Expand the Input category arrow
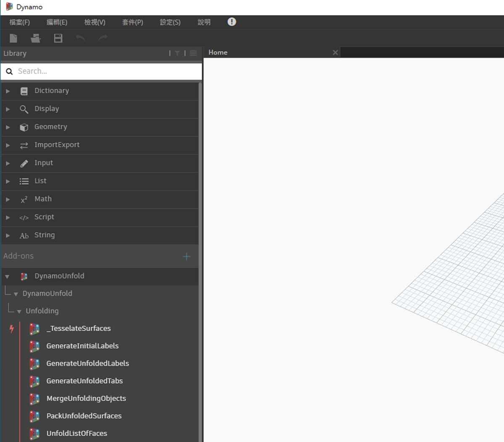504x442 pixels. (8, 163)
